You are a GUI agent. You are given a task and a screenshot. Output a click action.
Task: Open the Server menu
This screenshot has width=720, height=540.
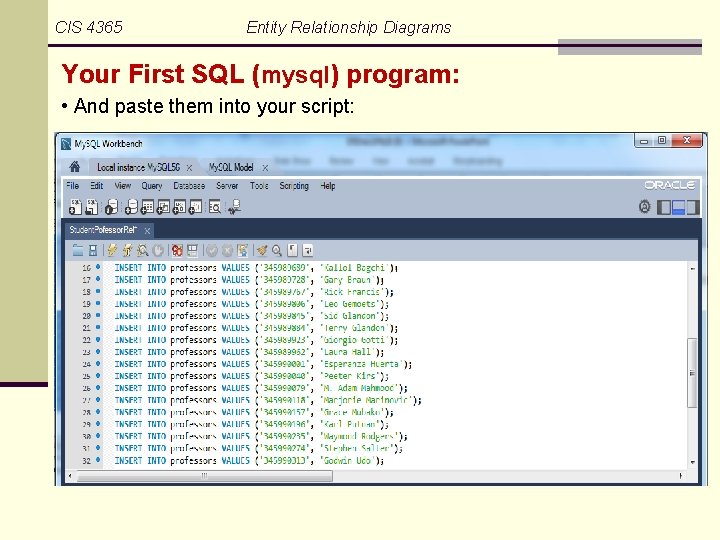coord(227,186)
